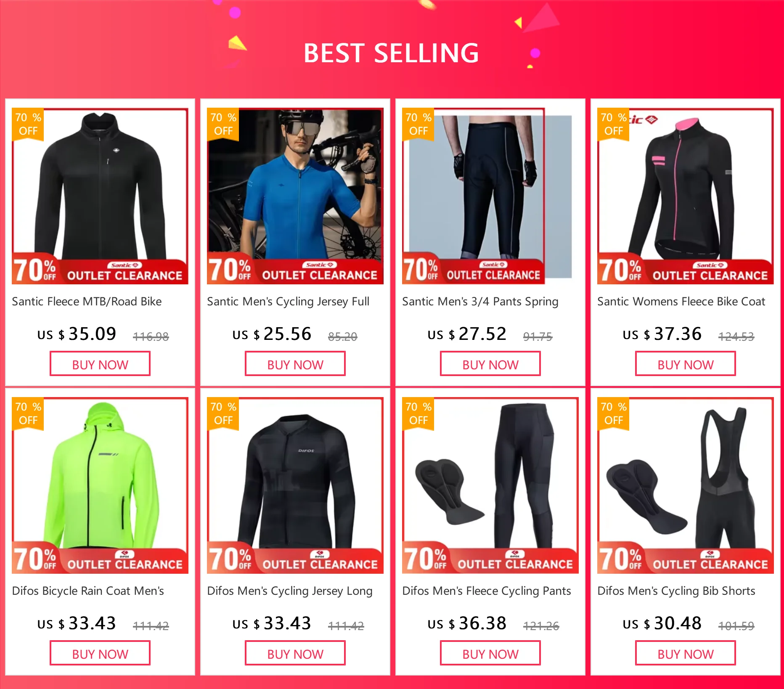
Task: Buy the Santic Fleece MTB/Road Bike jacket
Action: click(x=100, y=364)
